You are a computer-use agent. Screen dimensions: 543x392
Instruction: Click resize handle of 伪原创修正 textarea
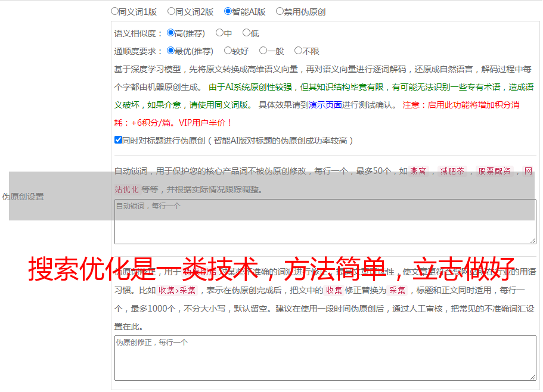coord(532,377)
